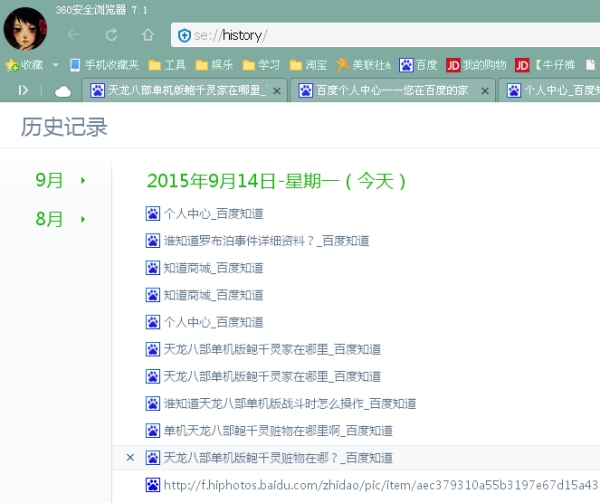This screenshot has height=503, width=600.
Task: Click the 历史记录 page title
Action: point(64,127)
